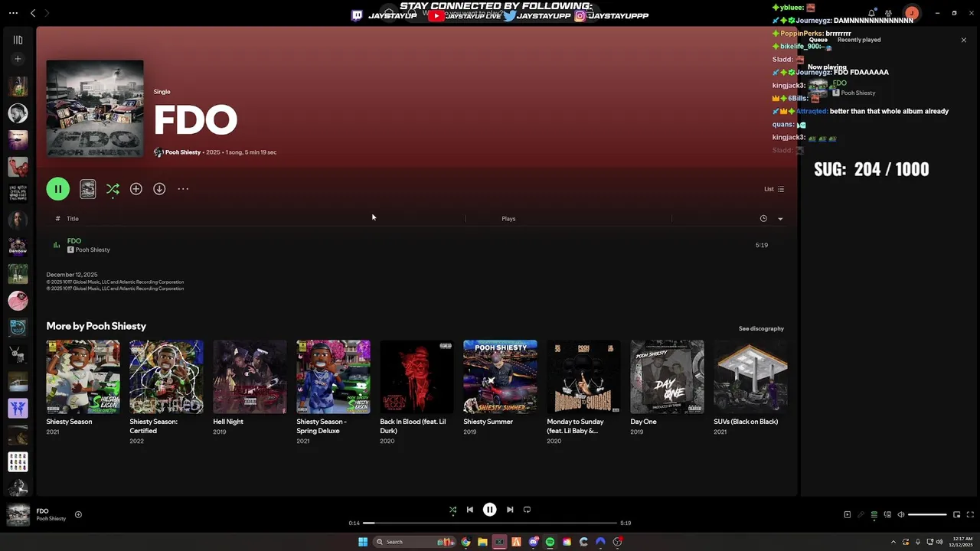Open the profile avatar menu
Image resolution: width=980 pixels, height=551 pixels.
tap(912, 13)
